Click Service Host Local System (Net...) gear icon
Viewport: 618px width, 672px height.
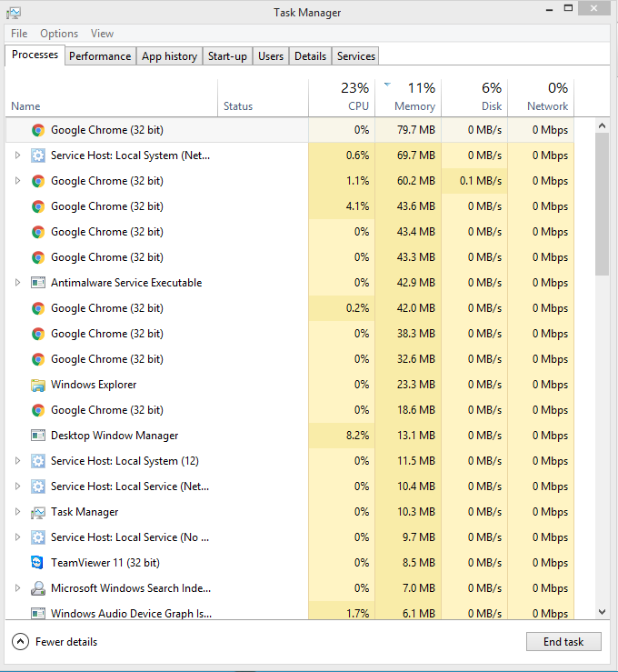click(x=38, y=155)
